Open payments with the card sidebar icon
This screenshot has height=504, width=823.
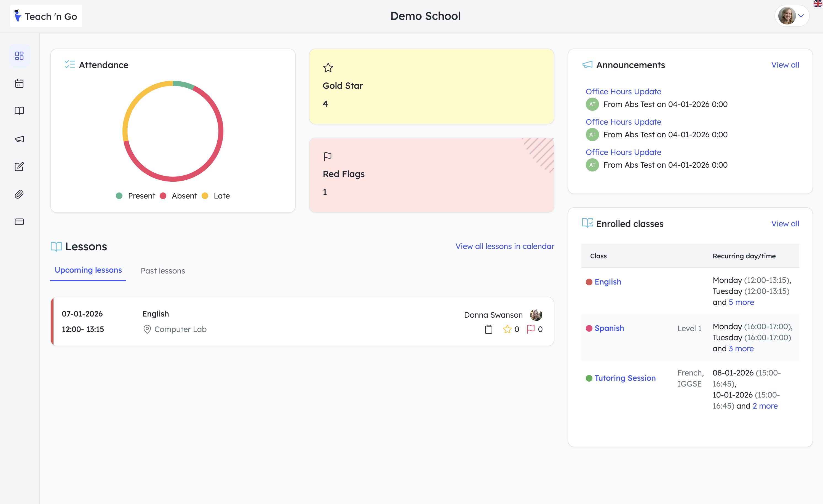pos(19,221)
